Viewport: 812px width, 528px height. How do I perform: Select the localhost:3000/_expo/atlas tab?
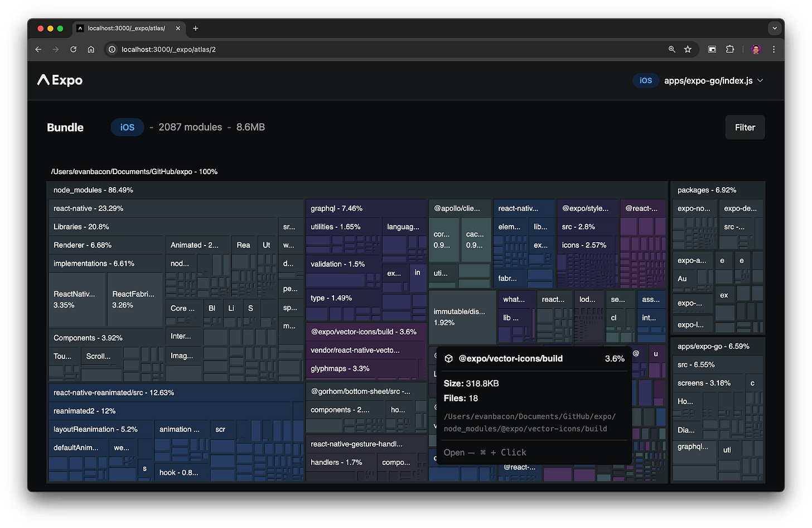coord(126,28)
